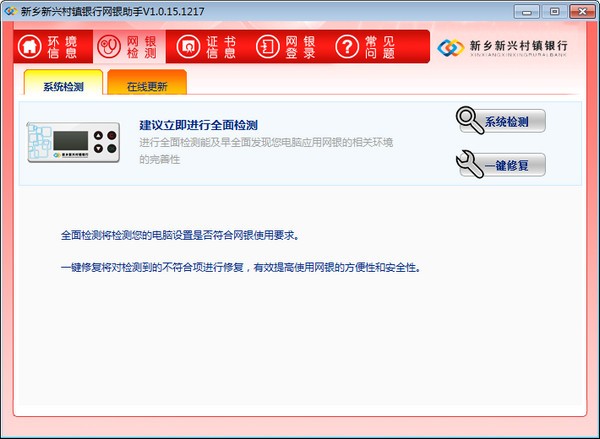Select 证书信息 in the top navigation
The height and width of the screenshot is (439, 600).
click(221, 47)
